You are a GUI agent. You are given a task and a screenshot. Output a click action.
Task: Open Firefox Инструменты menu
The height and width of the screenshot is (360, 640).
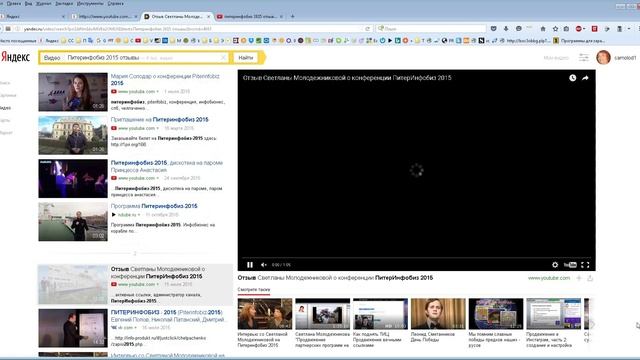click(x=90, y=3)
